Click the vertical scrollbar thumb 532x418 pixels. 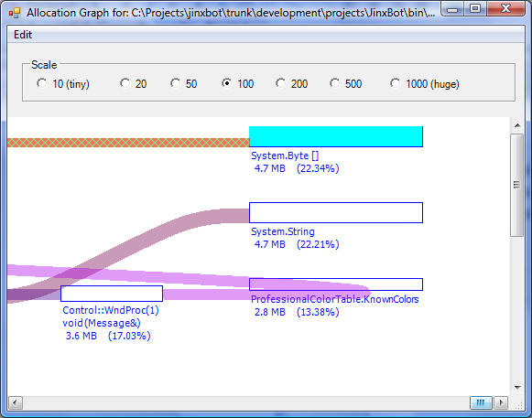point(517,185)
